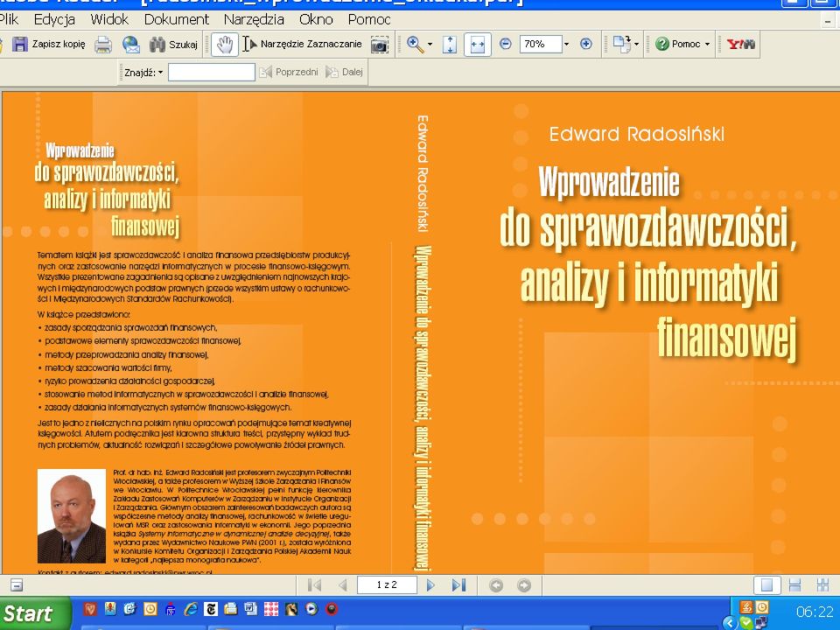Open the Okno menu
This screenshot has width=840, height=630.
click(x=316, y=19)
